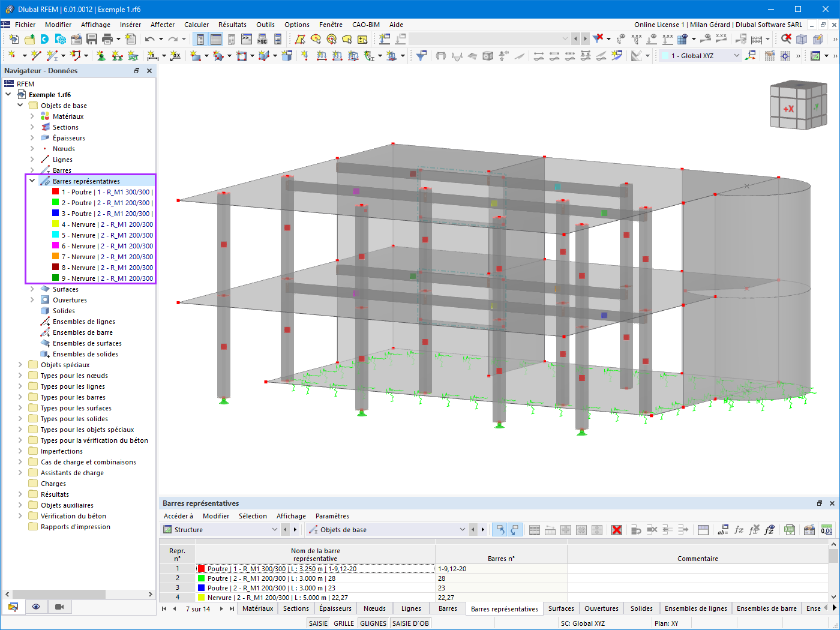The width and height of the screenshot is (840, 630).
Task: Click the work plane grid settings icon
Action: tap(770, 56)
